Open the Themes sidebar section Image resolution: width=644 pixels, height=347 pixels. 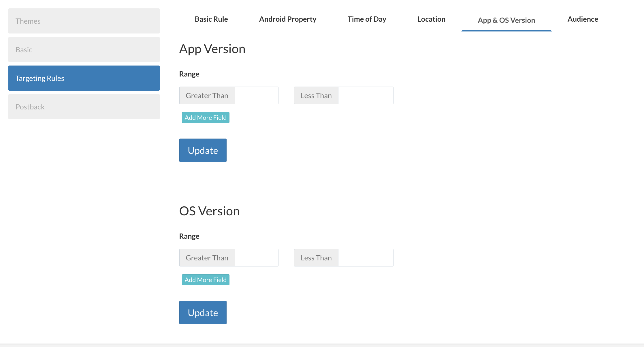pos(84,21)
